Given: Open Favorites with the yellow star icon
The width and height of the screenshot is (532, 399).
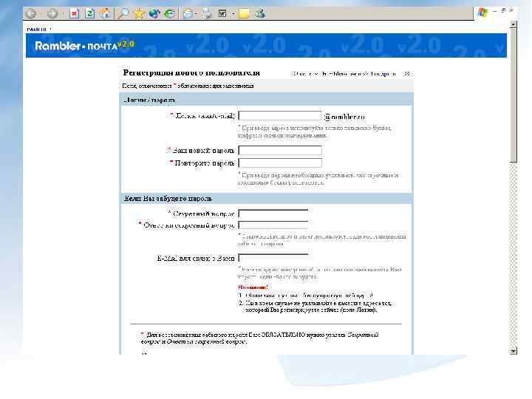Looking at the screenshot, I should (x=139, y=13).
